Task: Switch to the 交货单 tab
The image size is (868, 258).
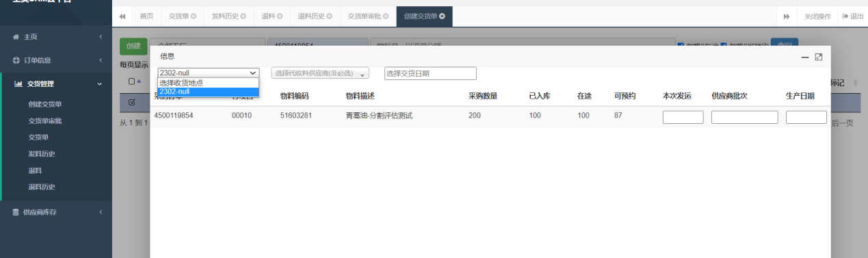Action: point(182,16)
